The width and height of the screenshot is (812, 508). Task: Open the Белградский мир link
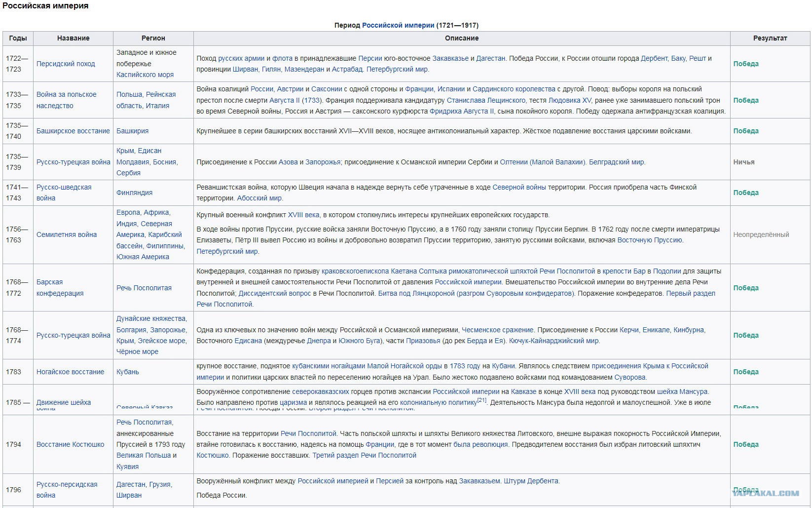point(617,162)
